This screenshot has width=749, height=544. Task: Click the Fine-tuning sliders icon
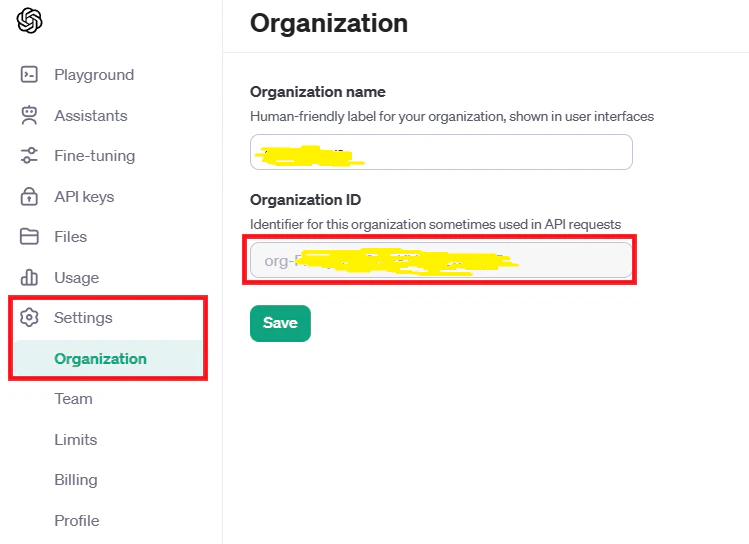(29, 156)
